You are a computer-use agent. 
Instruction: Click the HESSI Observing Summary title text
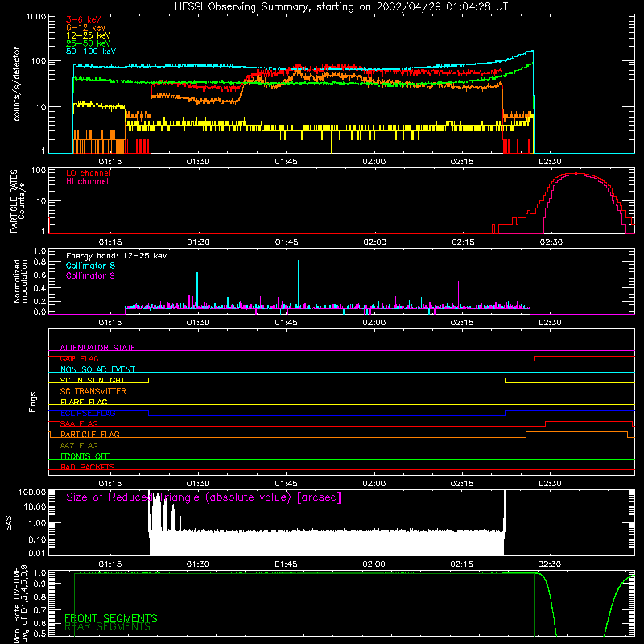click(341, 7)
